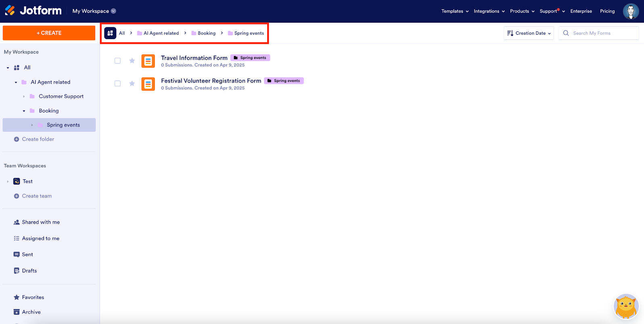Open the My Workspace dropdown

coord(94,11)
